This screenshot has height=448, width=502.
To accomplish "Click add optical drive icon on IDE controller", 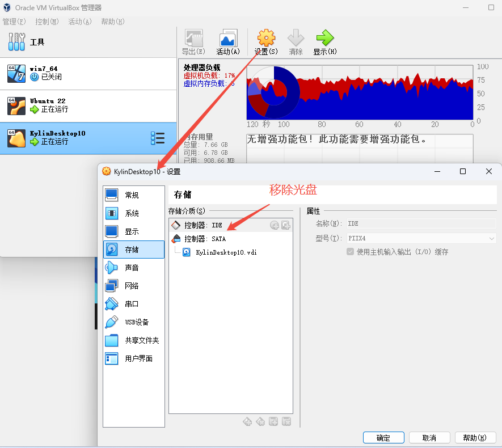I will coord(275,225).
